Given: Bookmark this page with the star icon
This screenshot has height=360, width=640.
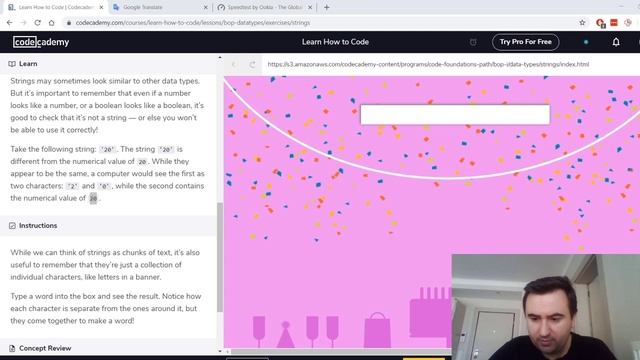Looking at the screenshot, I should point(582,23).
